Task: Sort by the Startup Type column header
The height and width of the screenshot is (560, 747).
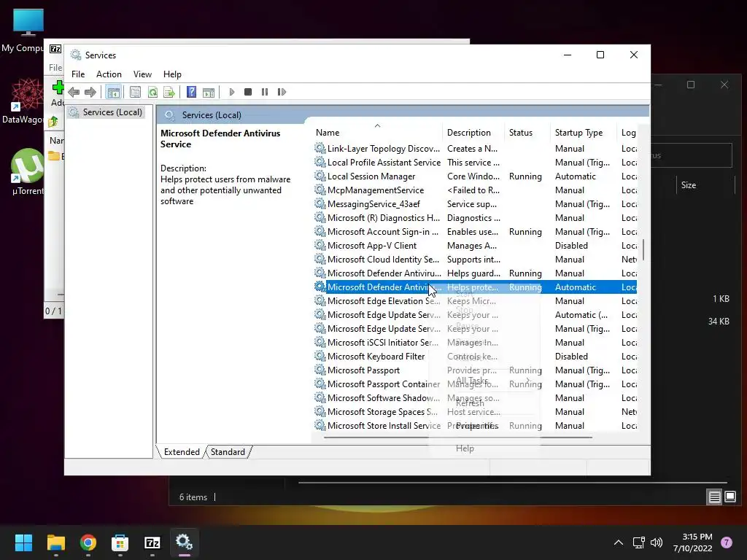Action: (x=584, y=133)
